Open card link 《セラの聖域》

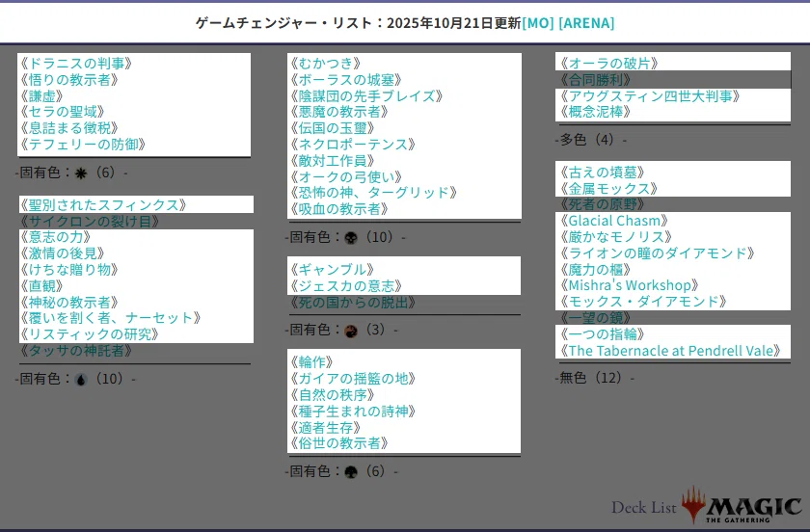point(62,112)
